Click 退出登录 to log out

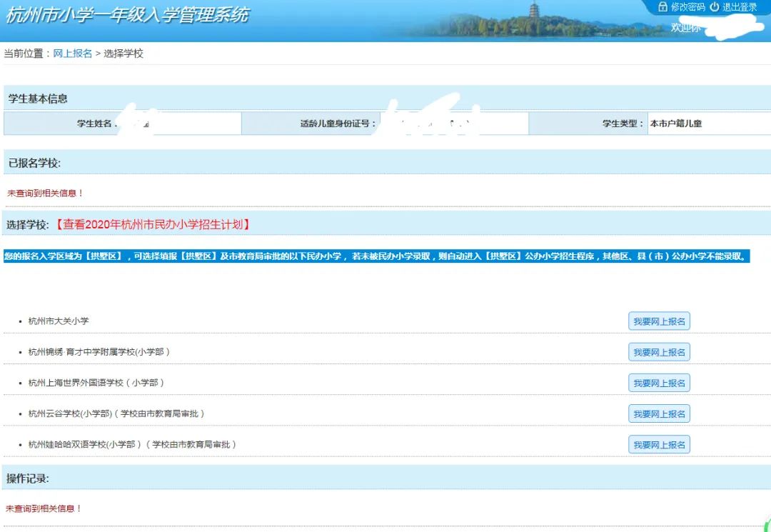[740, 7]
